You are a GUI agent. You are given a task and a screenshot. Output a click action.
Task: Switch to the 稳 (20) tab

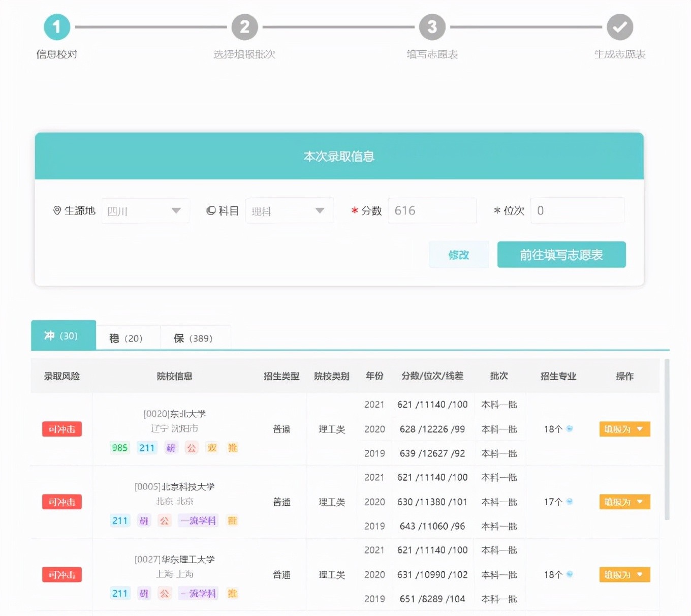pos(127,338)
